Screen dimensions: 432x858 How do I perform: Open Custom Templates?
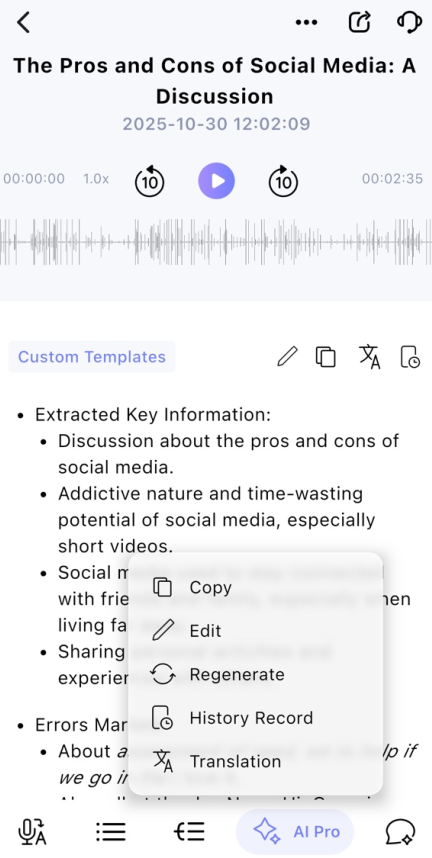pyautogui.click(x=92, y=357)
